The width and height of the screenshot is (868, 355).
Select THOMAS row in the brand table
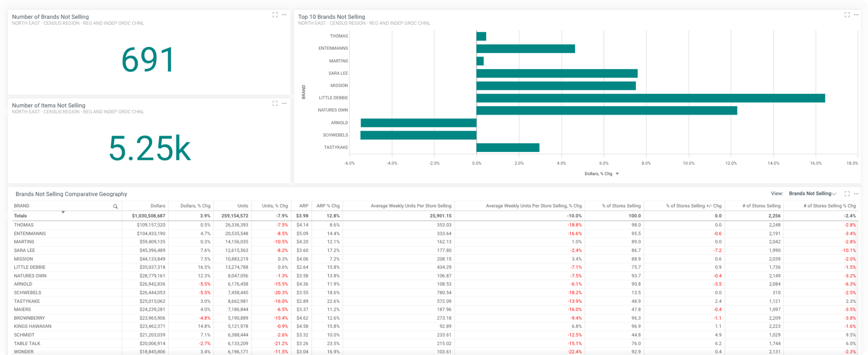coord(435,225)
